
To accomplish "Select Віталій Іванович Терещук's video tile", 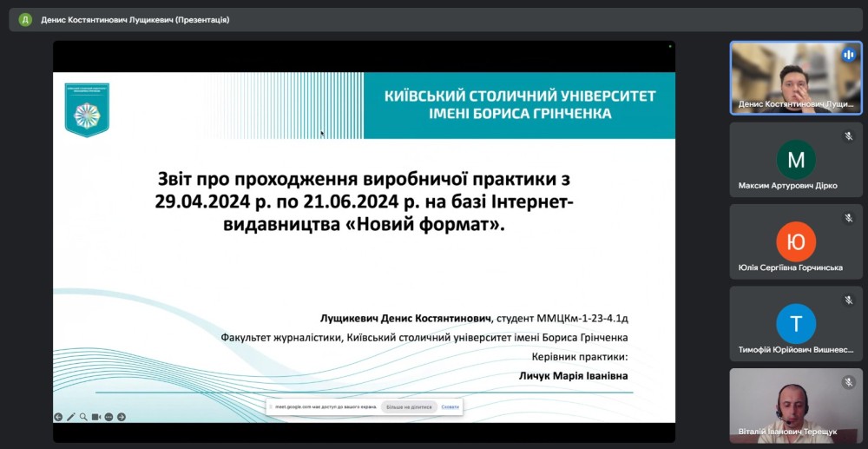I will pos(795,406).
